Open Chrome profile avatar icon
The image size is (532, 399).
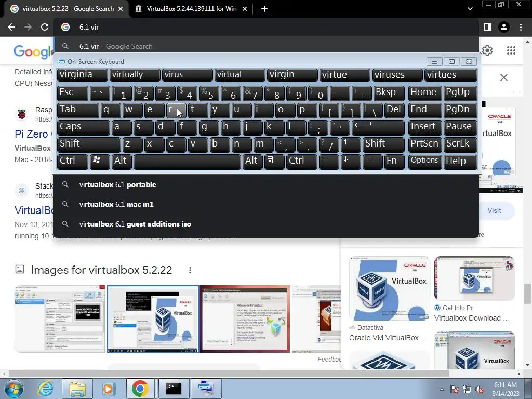pyautogui.click(x=504, y=27)
